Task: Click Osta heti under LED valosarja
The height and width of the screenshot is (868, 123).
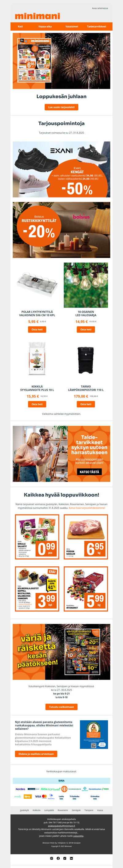Action: (86, 329)
